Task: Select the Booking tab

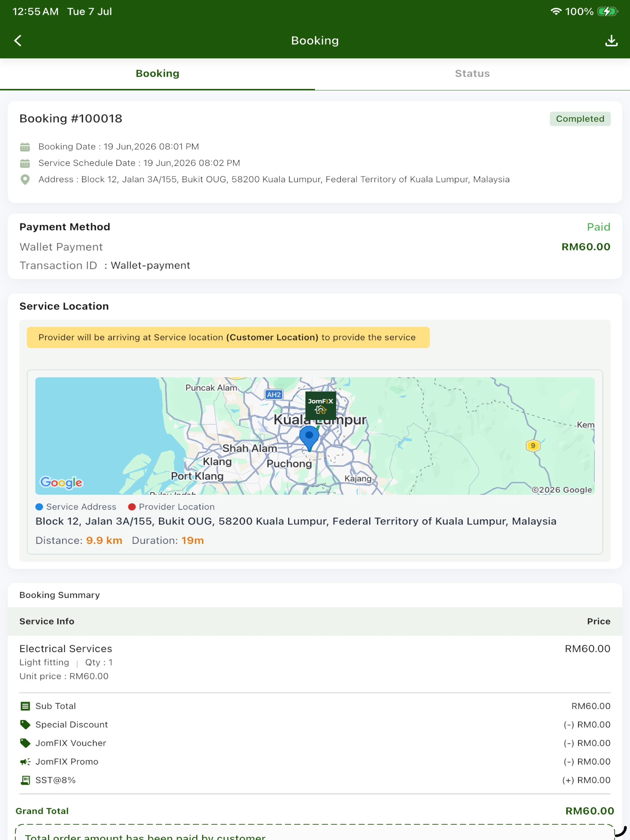Action: pos(157,74)
